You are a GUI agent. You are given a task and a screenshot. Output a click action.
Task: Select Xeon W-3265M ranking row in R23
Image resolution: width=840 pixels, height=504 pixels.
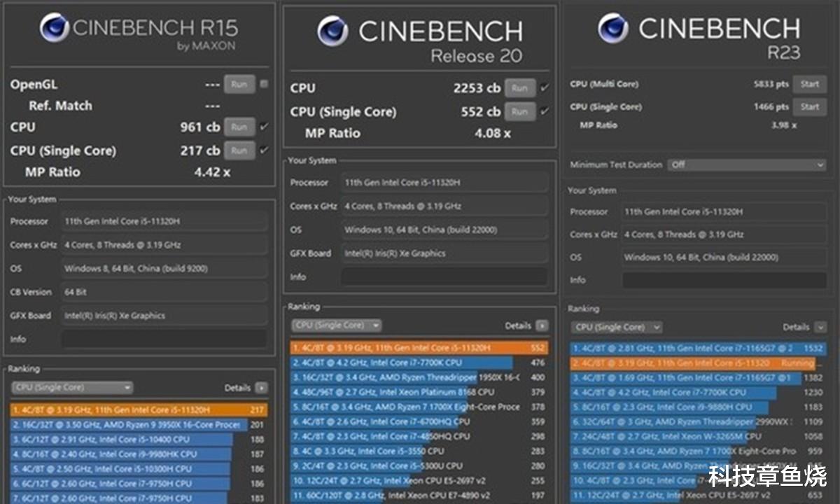click(699, 437)
